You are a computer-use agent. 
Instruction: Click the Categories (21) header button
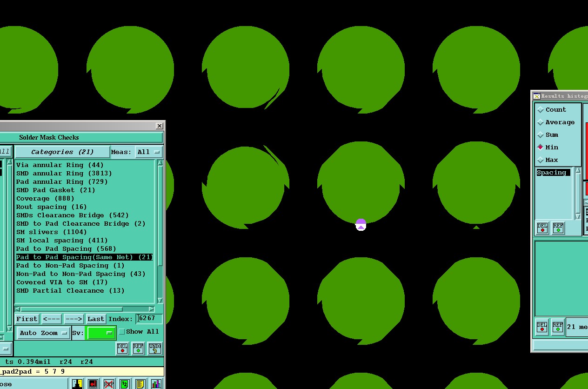tap(62, 152)
